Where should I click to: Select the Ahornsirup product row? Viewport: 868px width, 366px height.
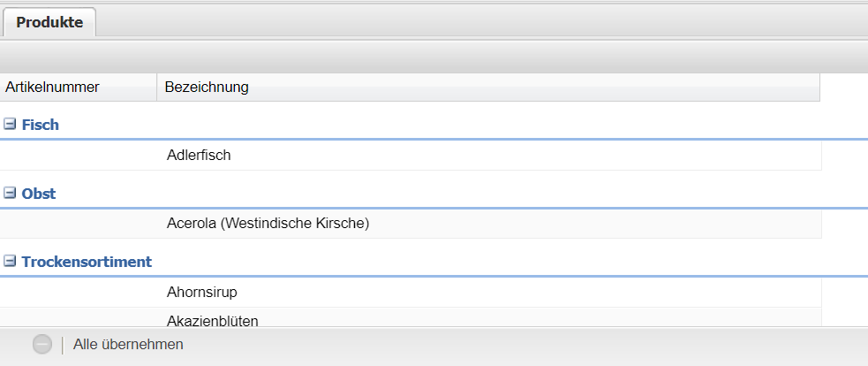202,292
